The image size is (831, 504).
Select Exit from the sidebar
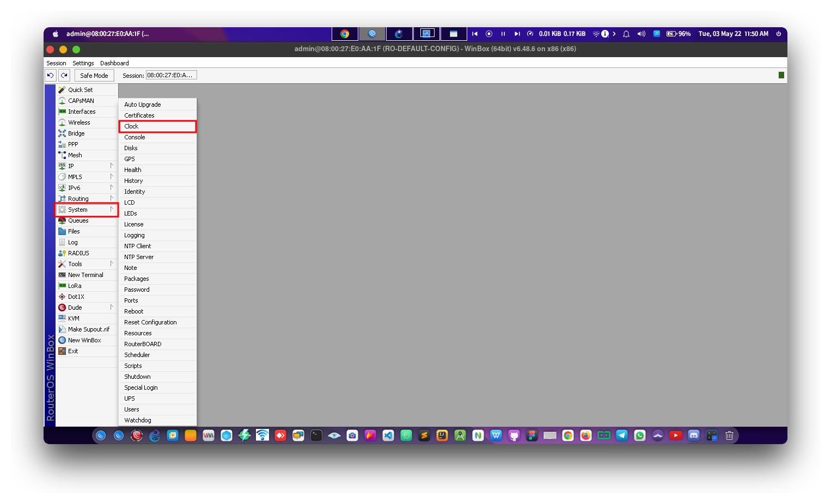point(73,351)
